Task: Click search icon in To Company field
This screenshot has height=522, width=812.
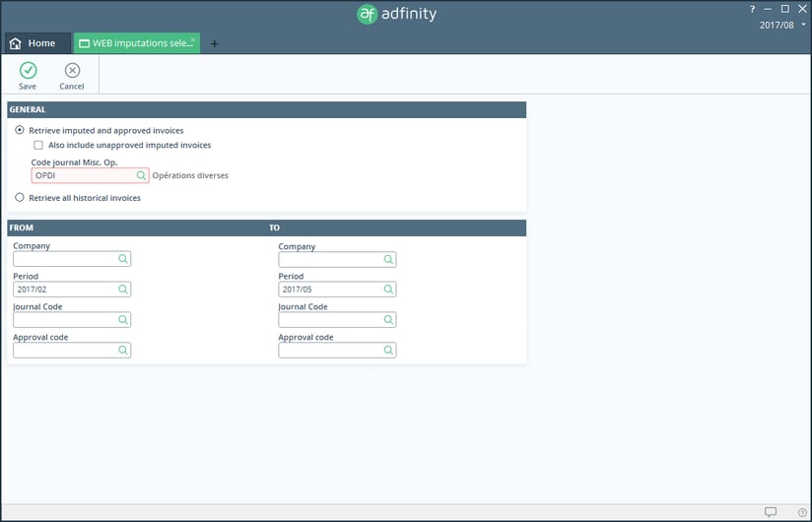Action: click(388, 259)
